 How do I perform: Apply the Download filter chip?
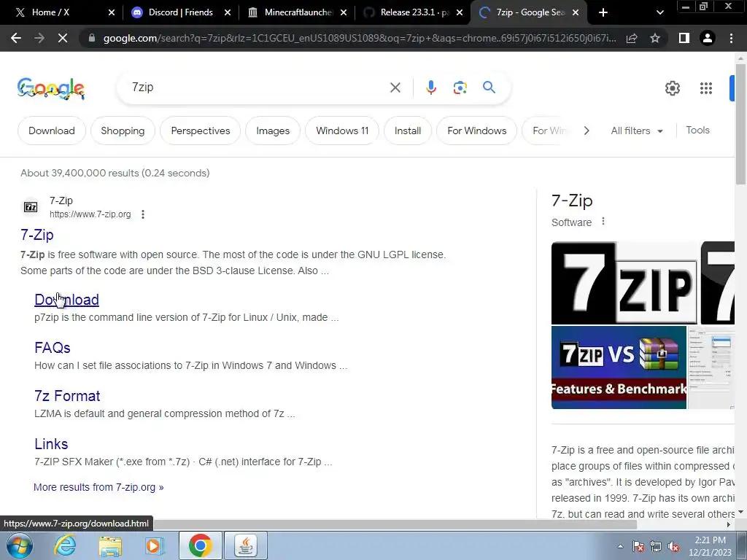52,131
